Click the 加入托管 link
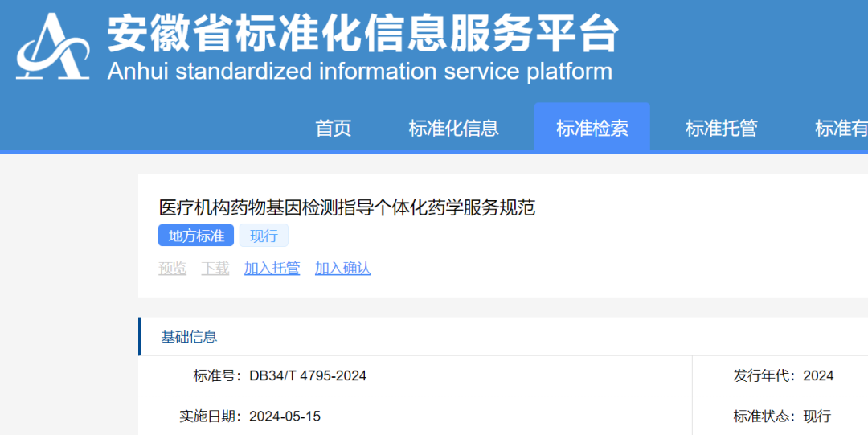 tap(272, 269)
